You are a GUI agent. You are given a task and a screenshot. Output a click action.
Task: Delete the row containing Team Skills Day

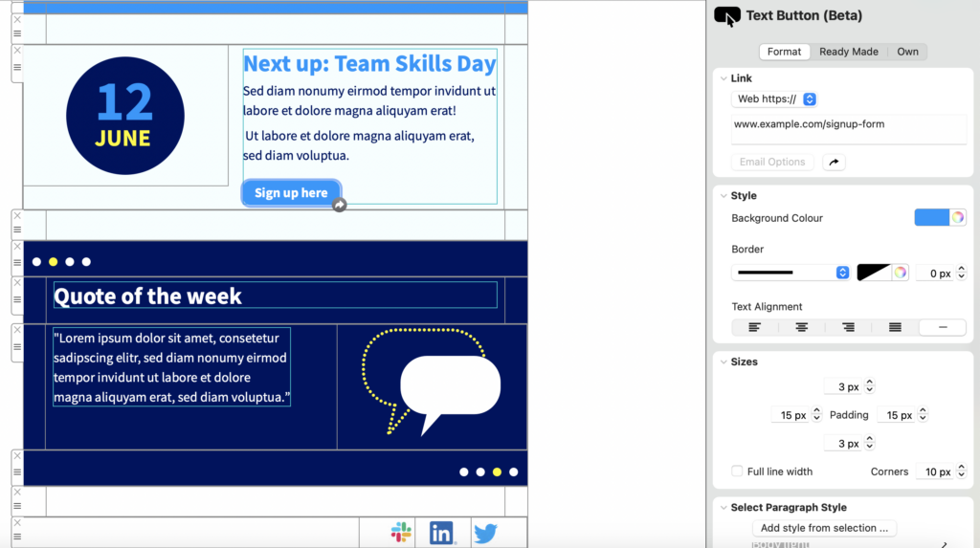[x=17, y=51]
